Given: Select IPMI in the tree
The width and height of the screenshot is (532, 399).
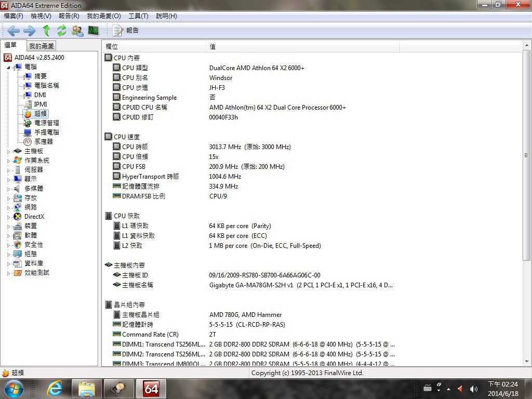Looking at the screenshot, I should [41, 104].
